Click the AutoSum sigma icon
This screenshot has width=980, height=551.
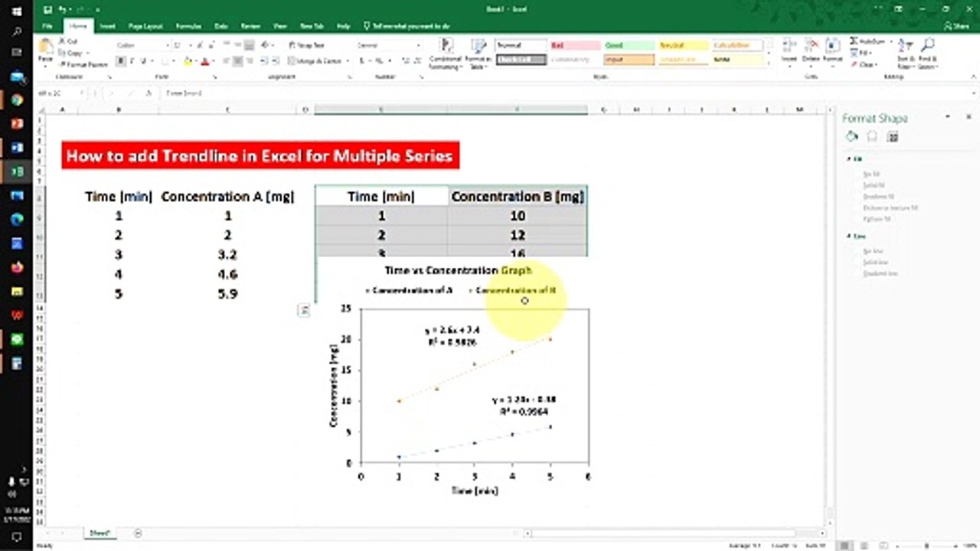click(854, 41)
